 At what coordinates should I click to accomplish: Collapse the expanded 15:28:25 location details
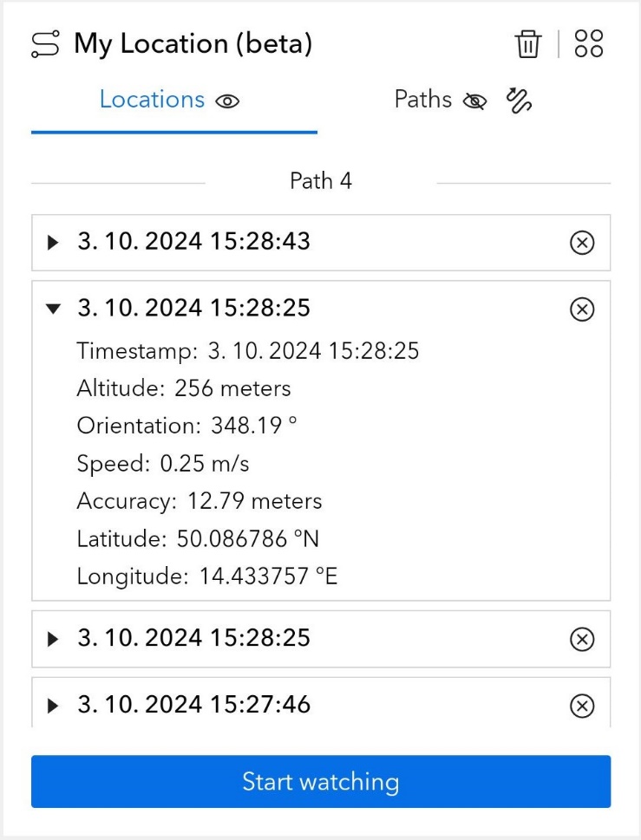(x=53, y=309)
